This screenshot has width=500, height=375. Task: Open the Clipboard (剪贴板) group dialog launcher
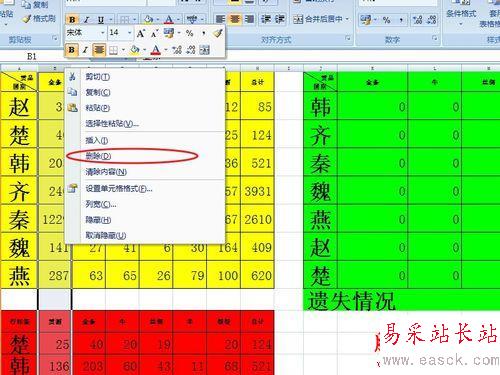[x=55, y=39]
